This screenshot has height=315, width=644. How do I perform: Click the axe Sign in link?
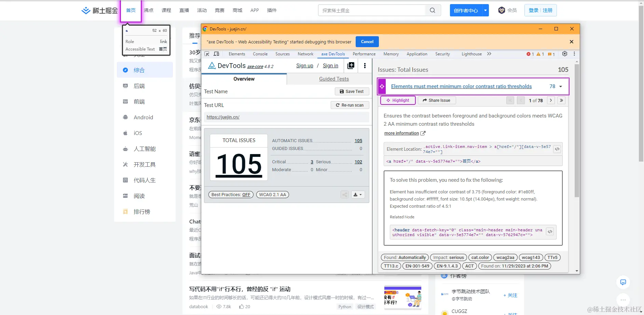pyautogui.click(x=330, y=66)
